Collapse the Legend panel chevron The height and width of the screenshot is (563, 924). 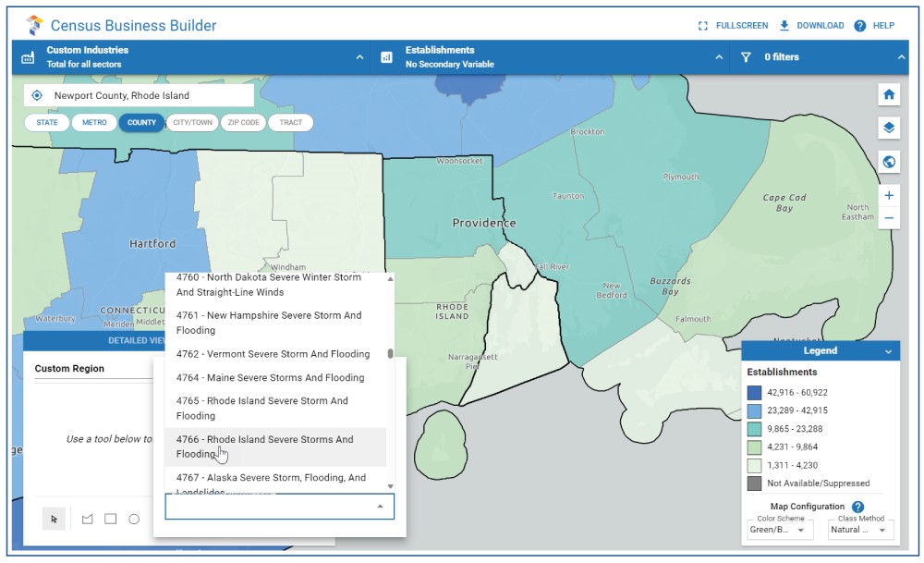[888, 351]
